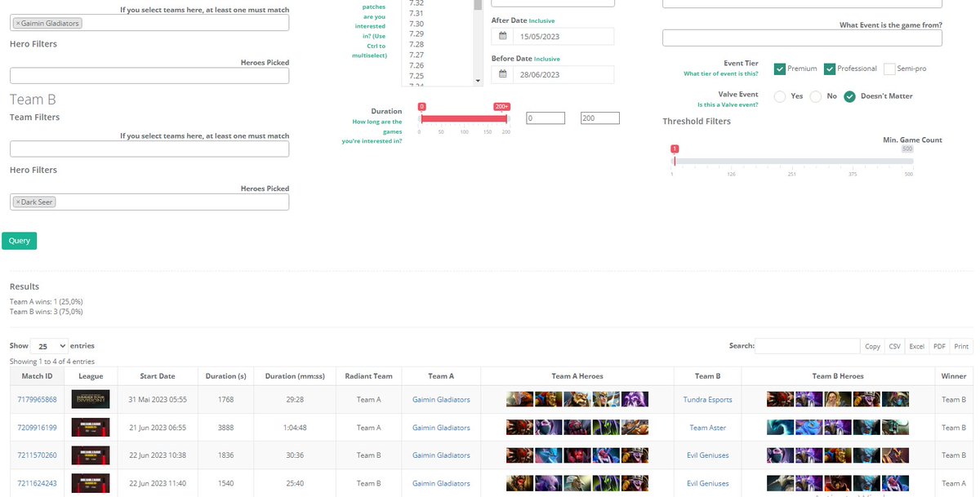Sort table by Winner column
980x497 pixels.
pos(953,376)
